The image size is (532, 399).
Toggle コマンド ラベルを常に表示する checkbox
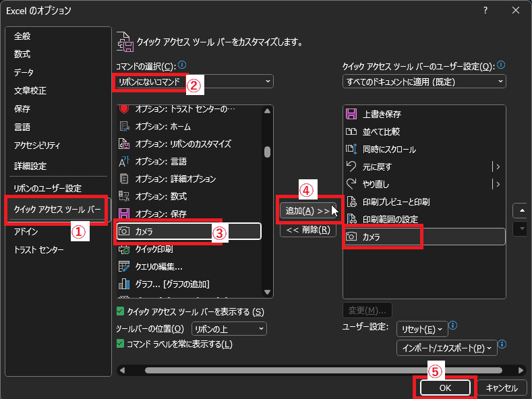coord(121,344)
